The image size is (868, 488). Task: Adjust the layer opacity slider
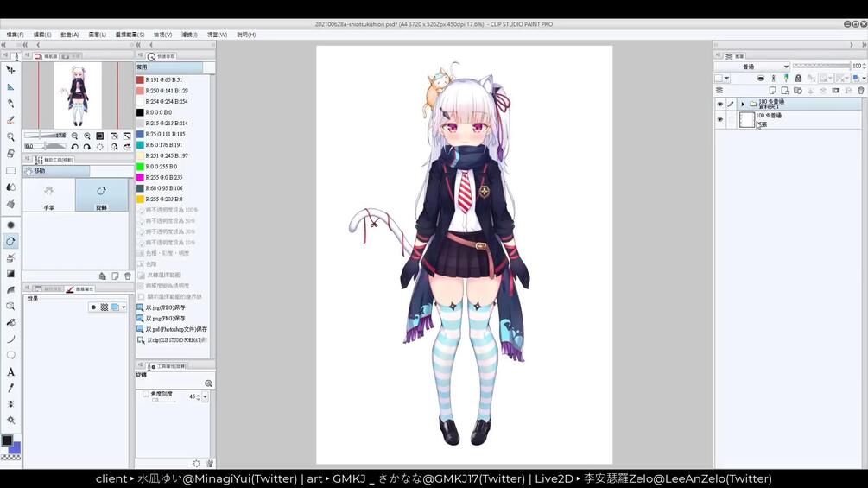[821, 66]
